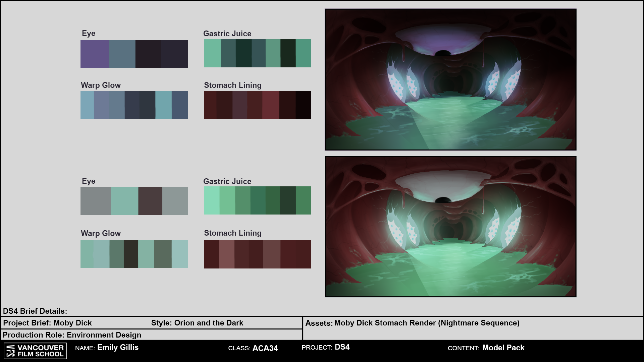Open the bottom white-eye stomach render image
The height and width of the screenshot is (362, 644).
450,227
